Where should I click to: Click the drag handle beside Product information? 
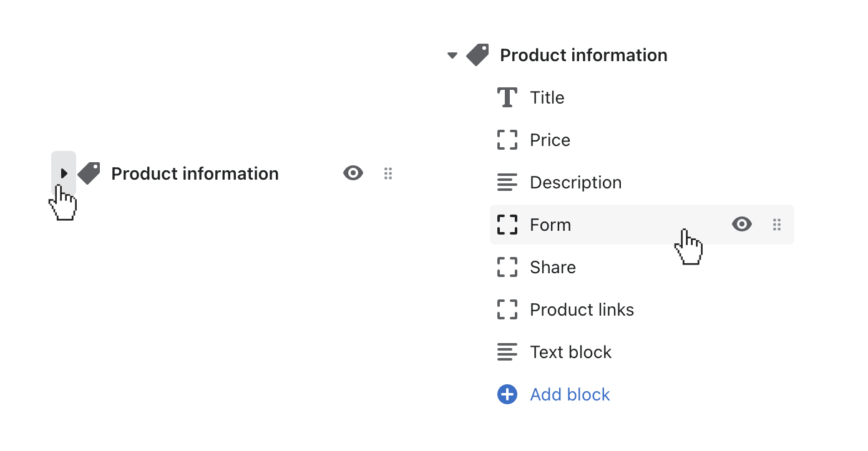[x=388, y=173]
